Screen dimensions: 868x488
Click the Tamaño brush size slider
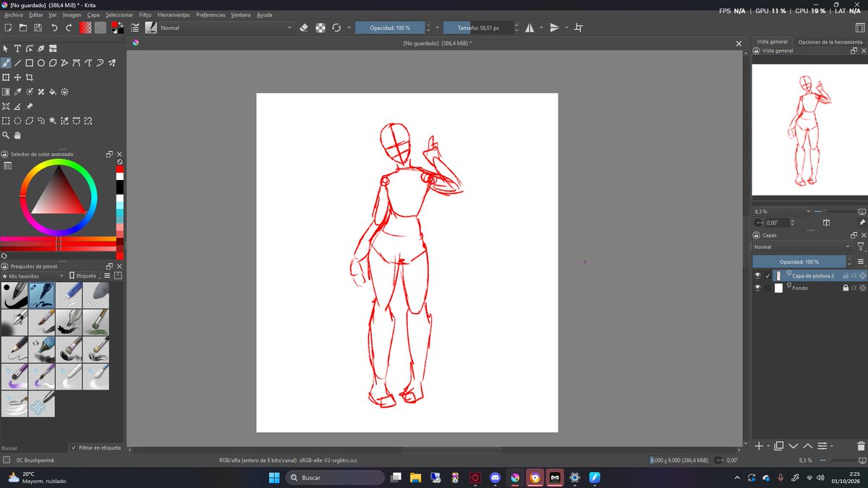(x=477, y=27)
